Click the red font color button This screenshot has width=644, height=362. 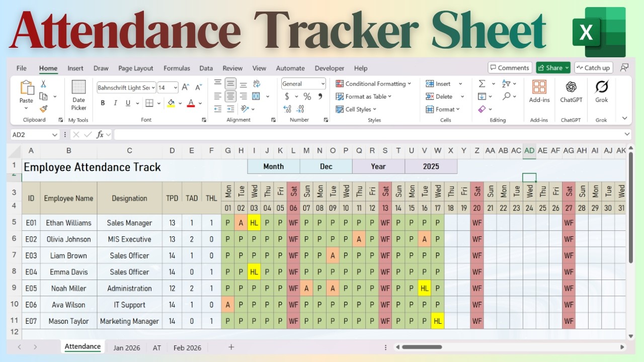click(191, 103)
